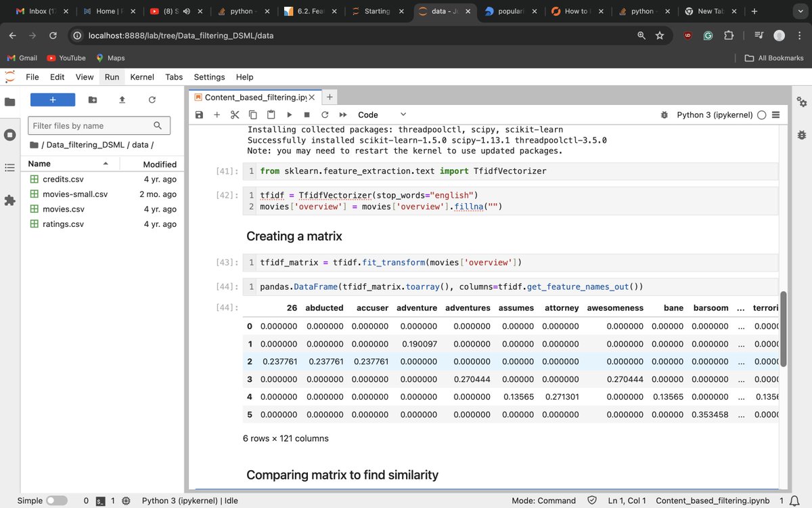Paste cells from the clipboard
812x508 pixels.
pos(270,114)
